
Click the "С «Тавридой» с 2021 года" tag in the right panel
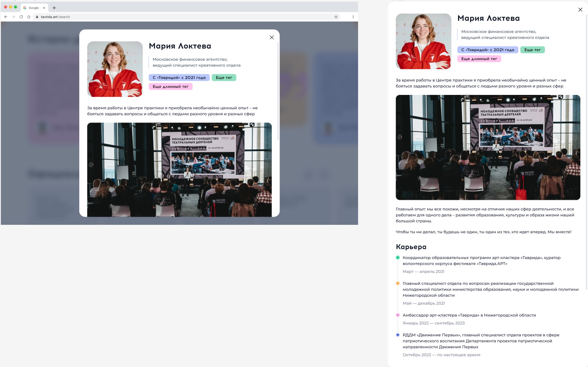487,50
